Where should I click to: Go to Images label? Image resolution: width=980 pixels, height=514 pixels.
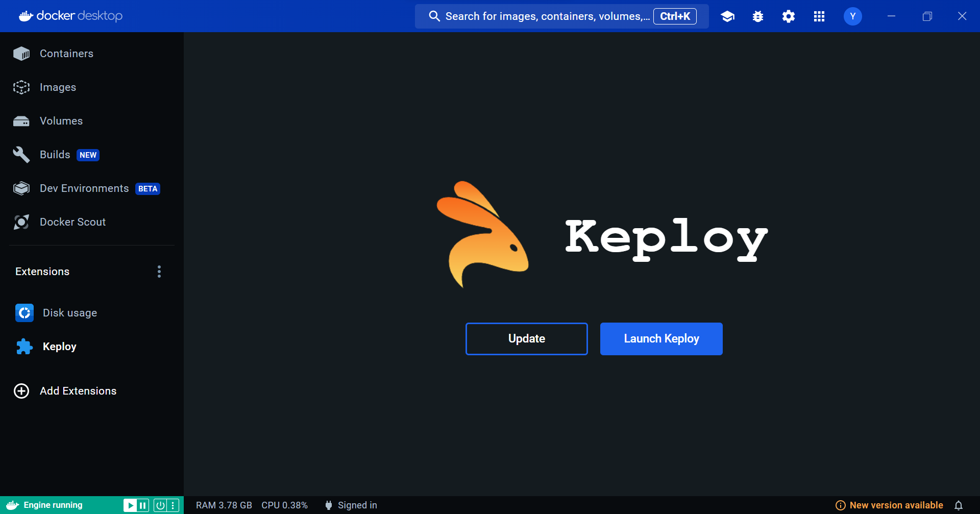[x=58, y=87]
